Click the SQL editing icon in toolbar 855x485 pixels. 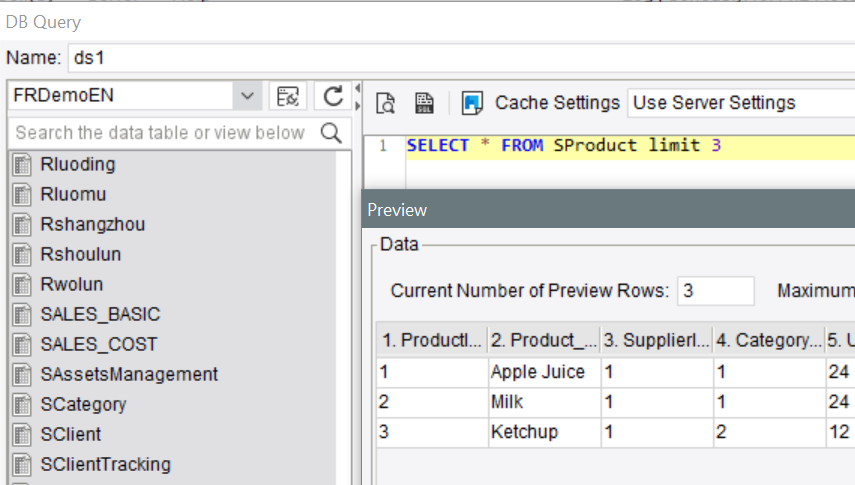[x=424, y=103]
